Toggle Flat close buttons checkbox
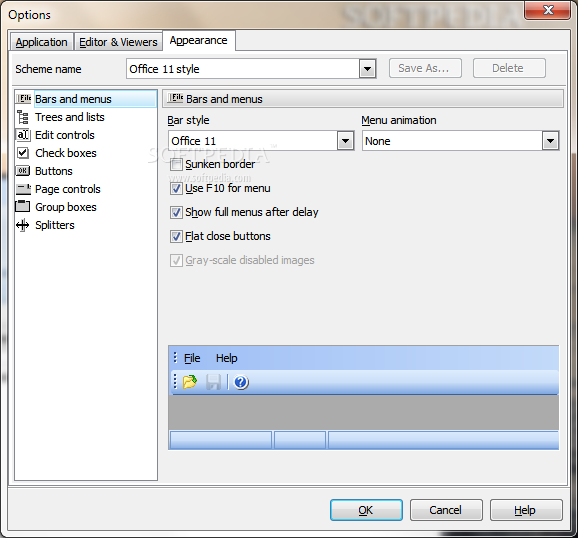Screen dimensions: 578x538 click(x=176, y=236)
